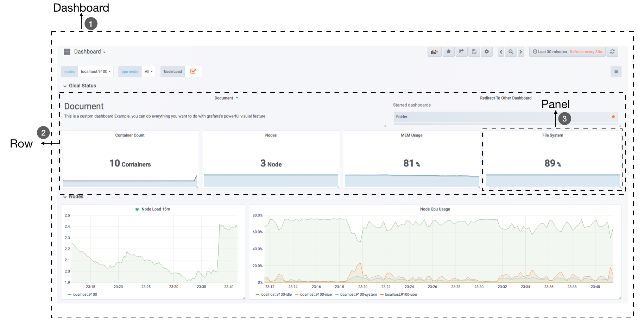The image size is (644, 326).
Task: Click Refresh every 30s link
Action: tap(586, 52)
